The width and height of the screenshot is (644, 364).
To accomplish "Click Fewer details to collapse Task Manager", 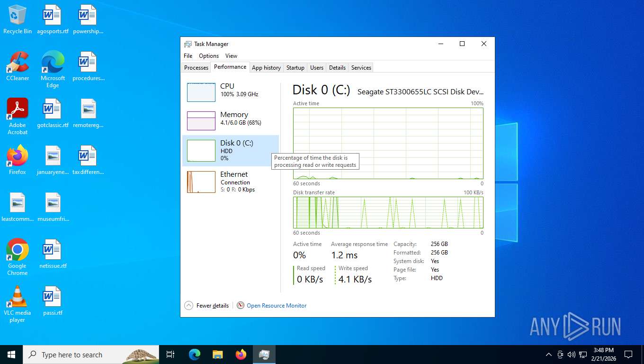I will 207,306.
